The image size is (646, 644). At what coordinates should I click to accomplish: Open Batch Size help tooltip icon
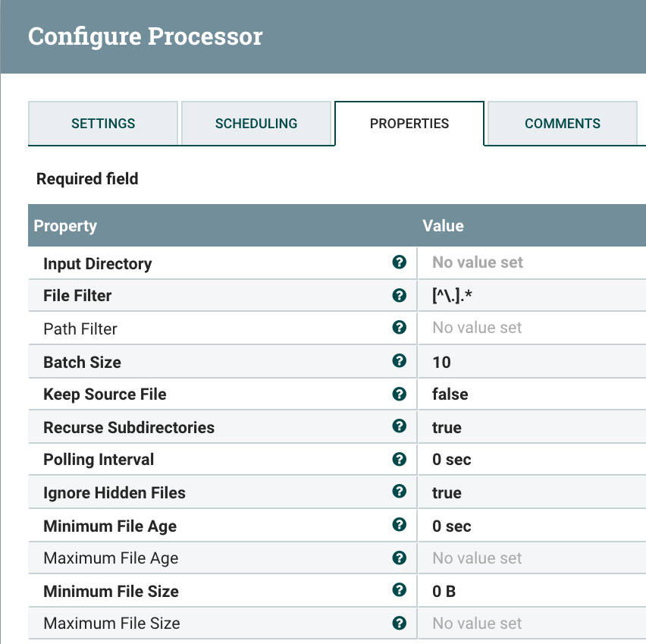[400, 361]
